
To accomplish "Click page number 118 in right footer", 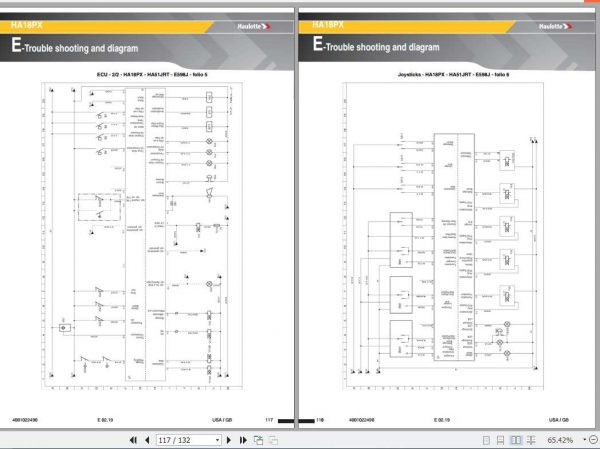I will [x=320, y=420].
